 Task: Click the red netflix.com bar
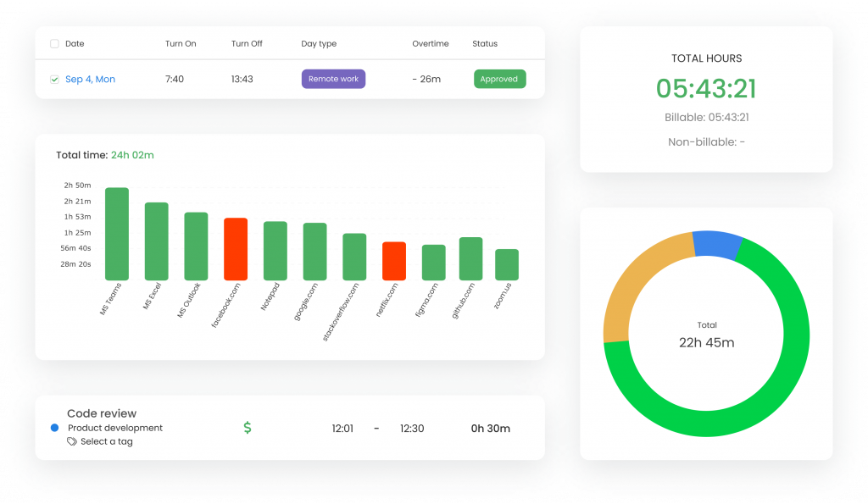click(x=394, y=261)
